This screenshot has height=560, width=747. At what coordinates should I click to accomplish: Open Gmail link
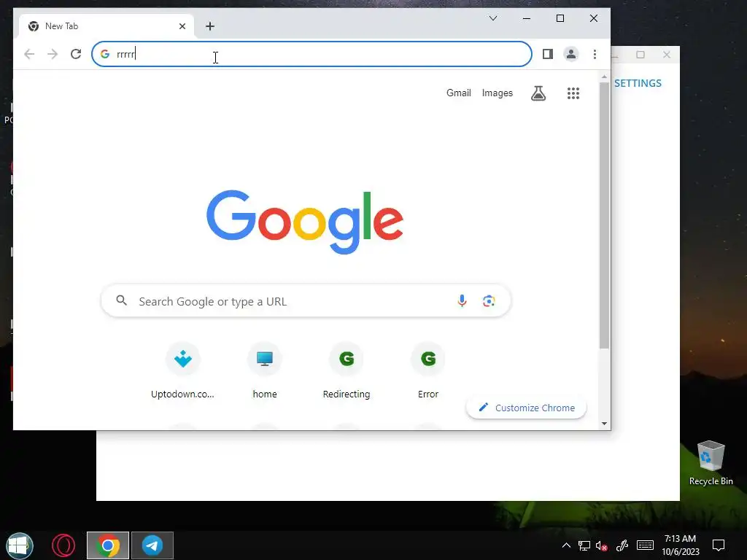458,93
